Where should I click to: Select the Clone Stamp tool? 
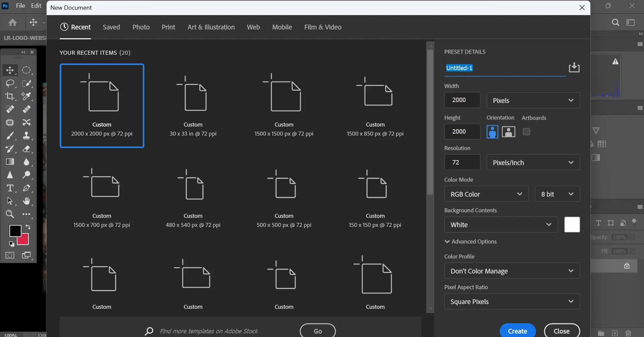click(x=27, y=136)
